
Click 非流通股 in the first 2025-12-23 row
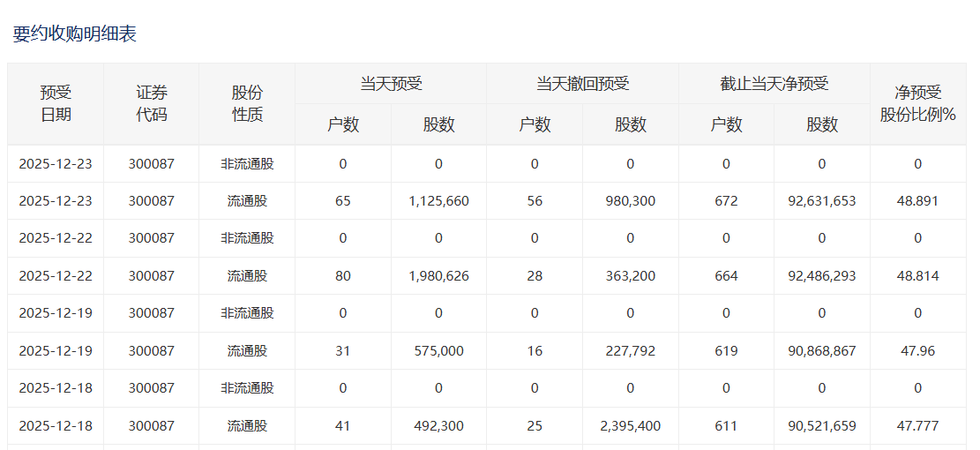coord(247,164)
